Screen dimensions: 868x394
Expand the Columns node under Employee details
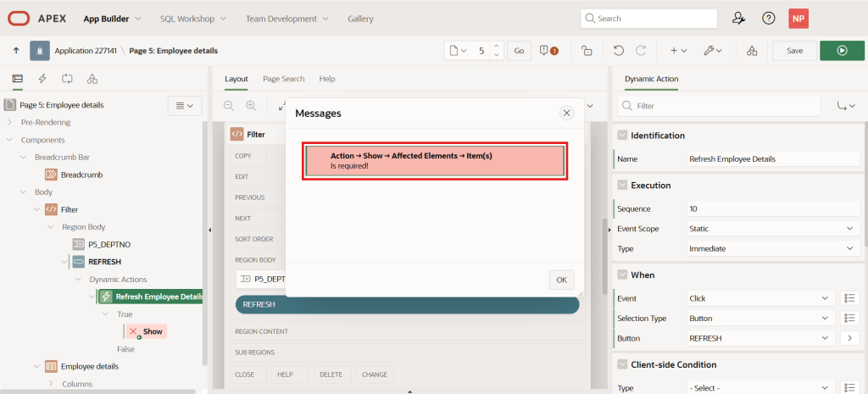[51, 384]
